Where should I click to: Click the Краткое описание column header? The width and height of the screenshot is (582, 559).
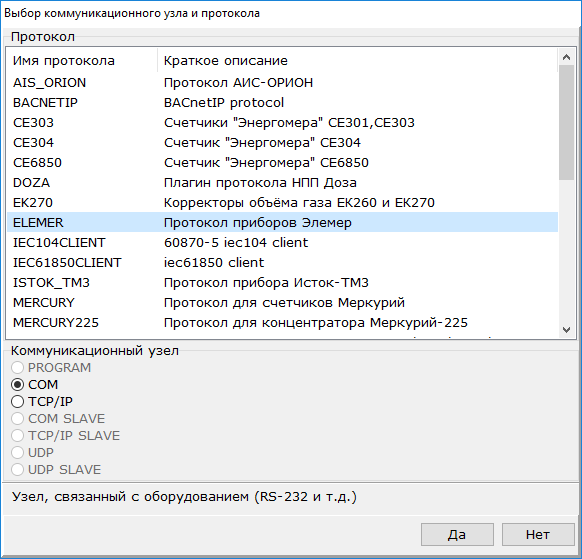357,61
